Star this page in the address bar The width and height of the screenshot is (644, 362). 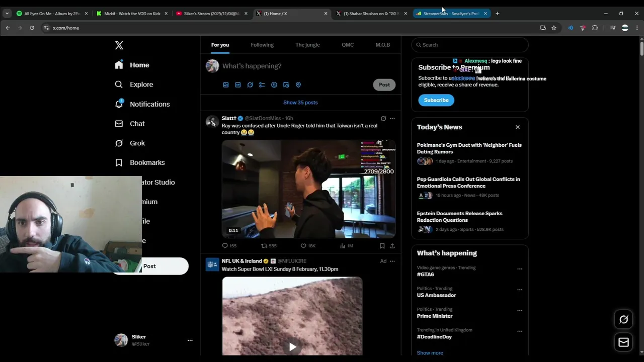click(x=554, y=28)
